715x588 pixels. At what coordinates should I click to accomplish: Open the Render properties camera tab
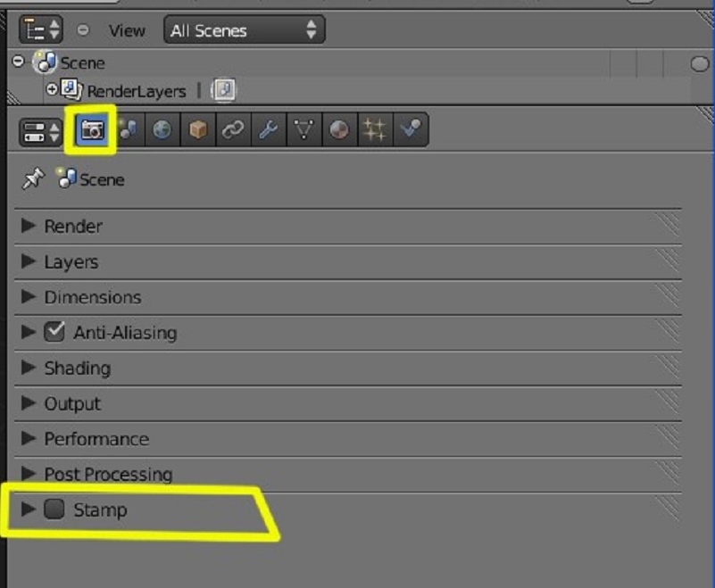click(x=92, y=130)
